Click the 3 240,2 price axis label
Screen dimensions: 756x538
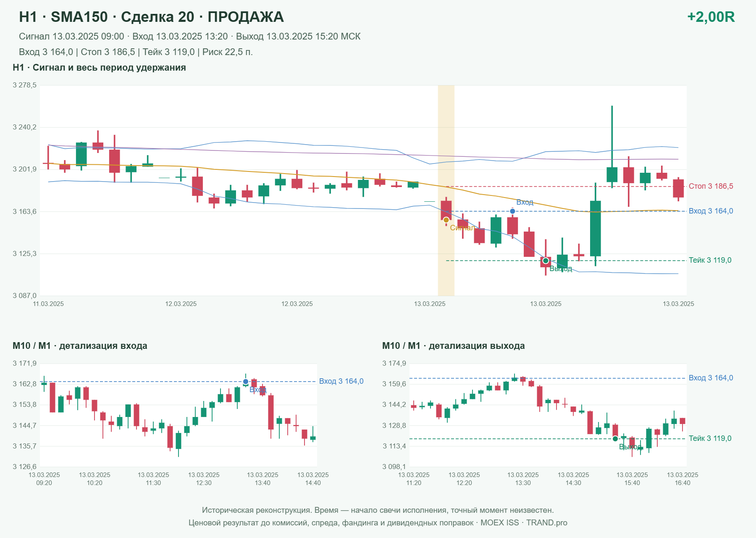[25, 127]
